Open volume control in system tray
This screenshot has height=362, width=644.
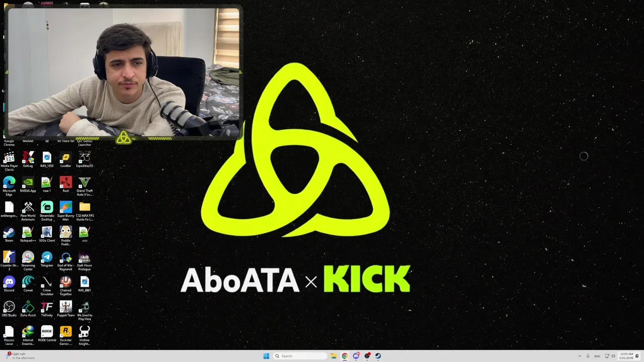pos(613,356)
